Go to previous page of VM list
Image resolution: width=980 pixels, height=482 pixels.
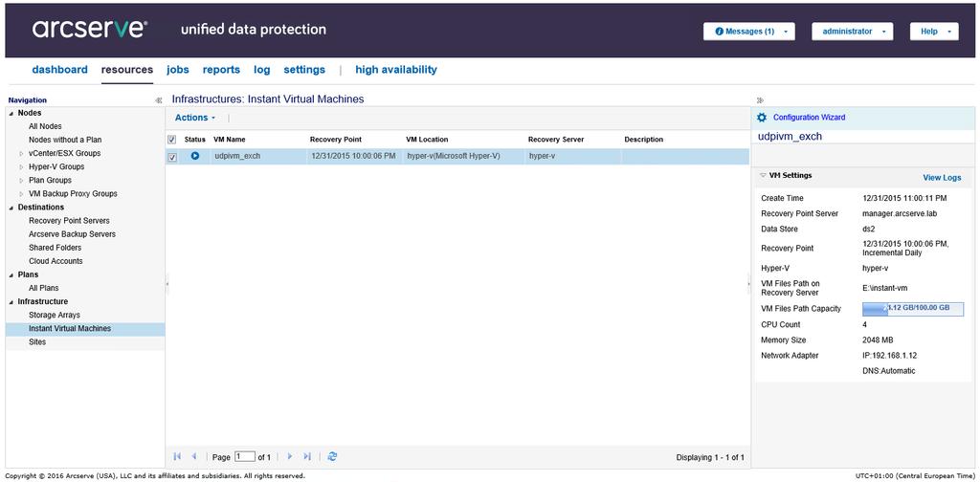pos(193,457)
